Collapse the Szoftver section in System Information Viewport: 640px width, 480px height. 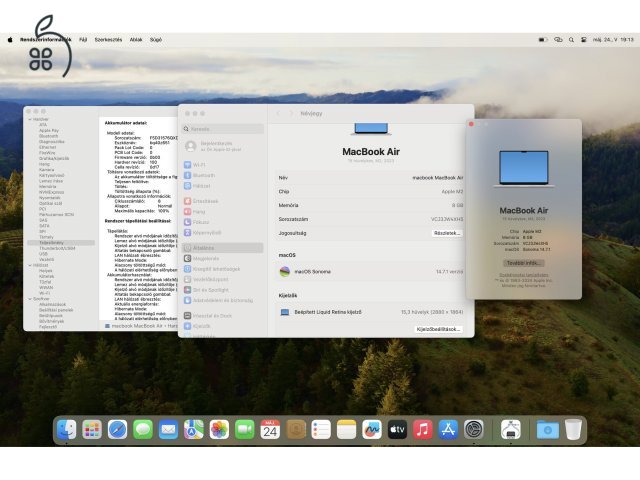pyautogui.click(x=30, y=299)
